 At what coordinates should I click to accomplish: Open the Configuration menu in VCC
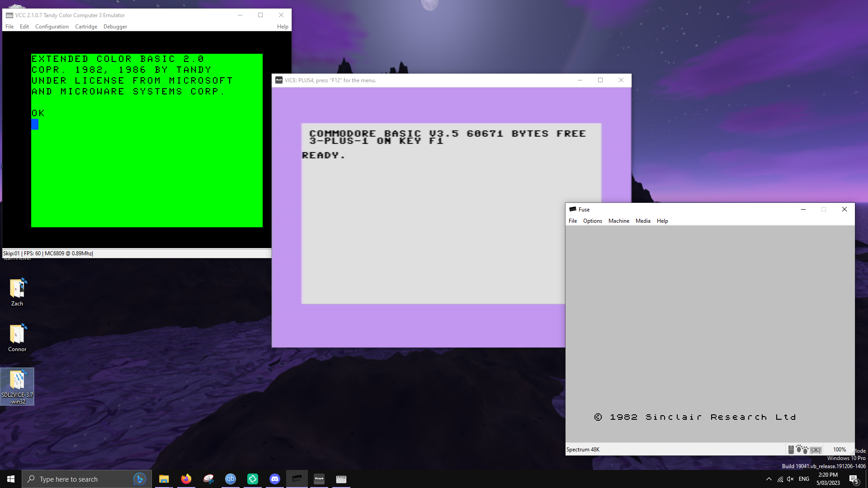click(52, 27)
